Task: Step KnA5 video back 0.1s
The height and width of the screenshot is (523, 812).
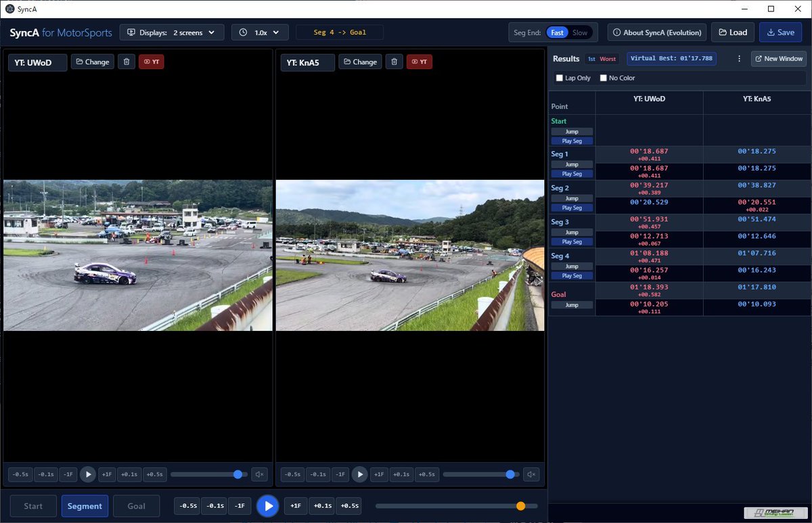Action: coord(318,474)
